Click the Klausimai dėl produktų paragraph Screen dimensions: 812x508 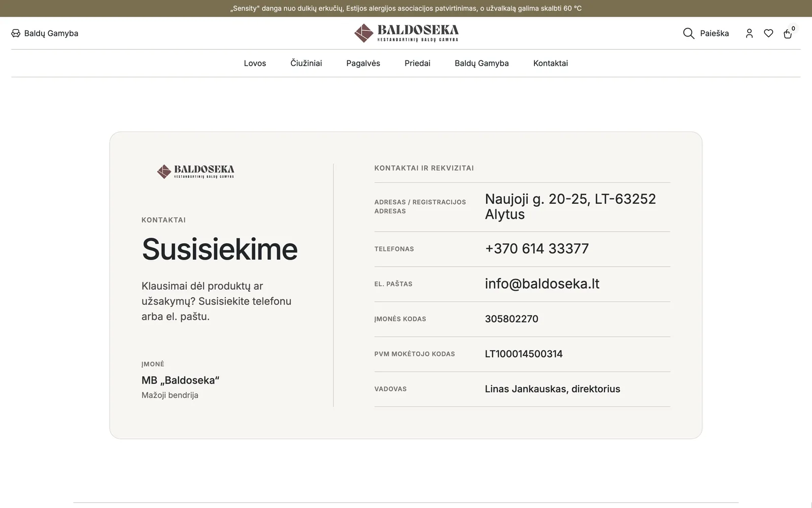tap(217, 301)
